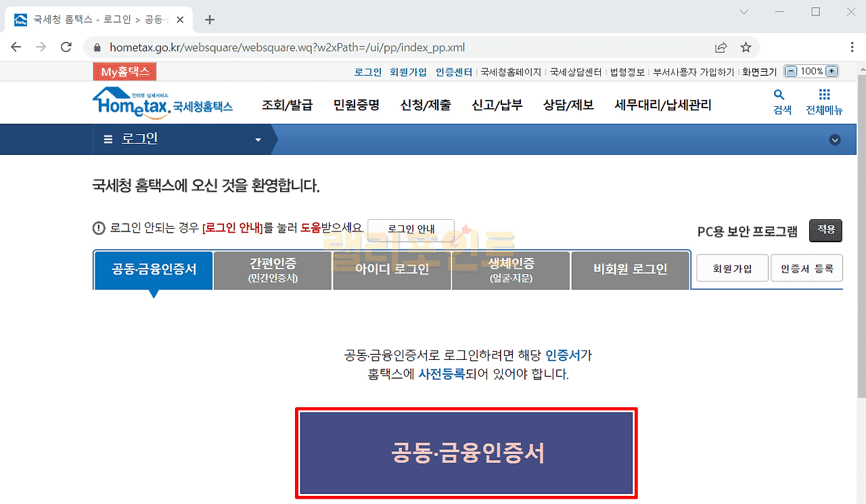This screenshot has width=866, height=504.
Task: Expand the 로그인 breadcrumb dropdown
Action: [257, 140]
